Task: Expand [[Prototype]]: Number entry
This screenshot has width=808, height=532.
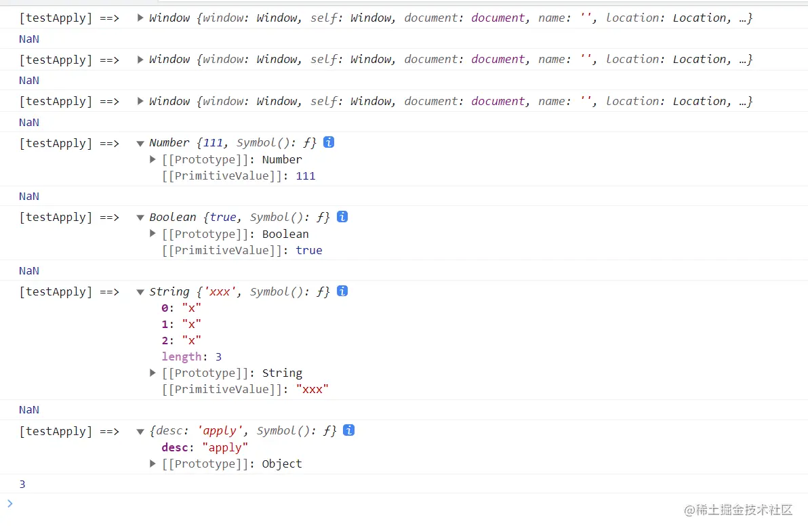Action: coord(153,159)
